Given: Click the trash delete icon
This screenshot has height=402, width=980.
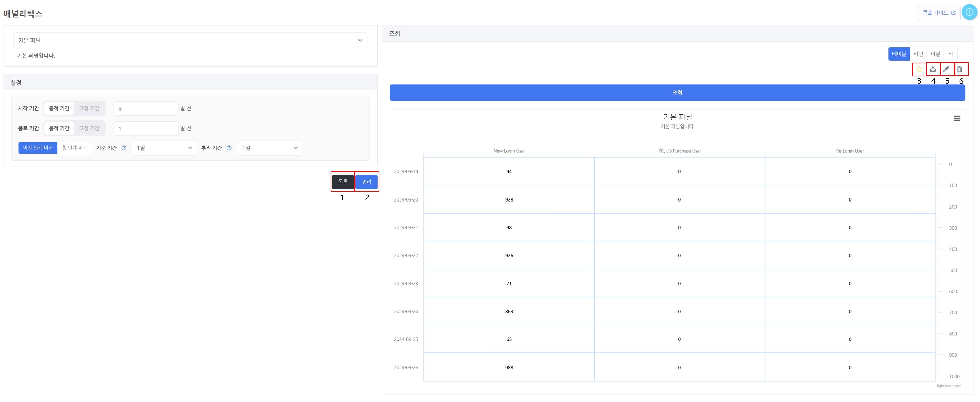Looking at the screenshot, I should click(960, 69).
